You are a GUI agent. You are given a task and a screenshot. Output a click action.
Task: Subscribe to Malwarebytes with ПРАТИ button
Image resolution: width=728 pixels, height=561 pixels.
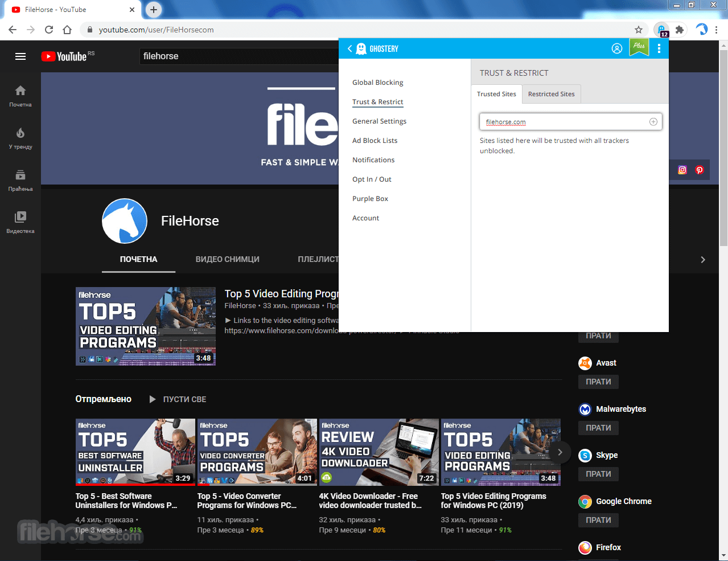598,428
